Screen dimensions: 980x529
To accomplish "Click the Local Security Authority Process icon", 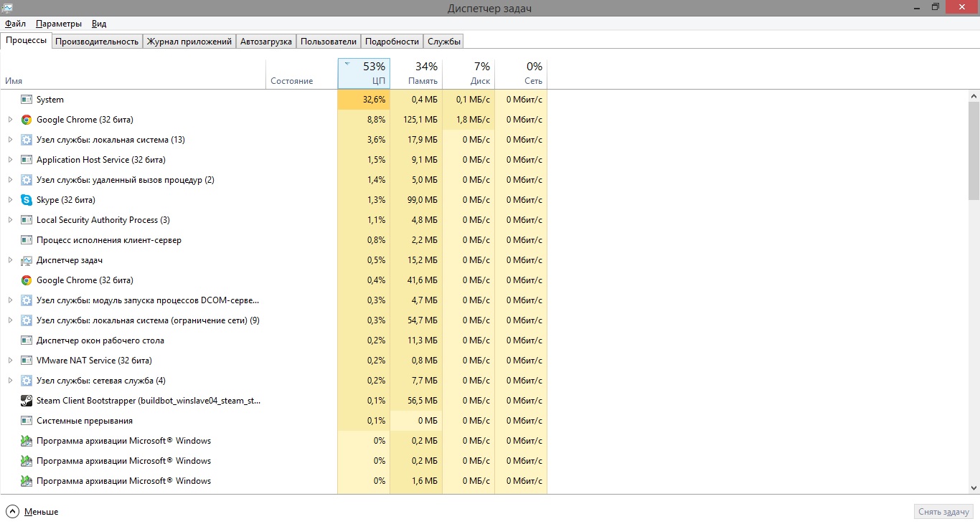I will tap(27, 220).
